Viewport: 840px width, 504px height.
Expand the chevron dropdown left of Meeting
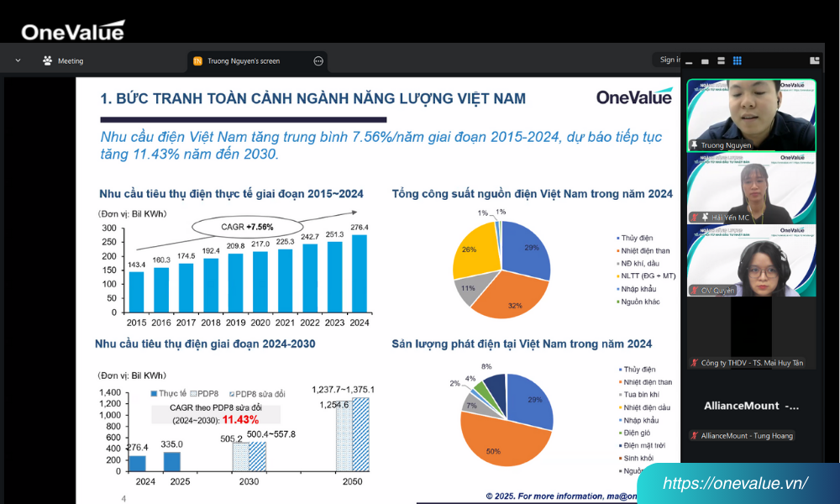(17, 60)
